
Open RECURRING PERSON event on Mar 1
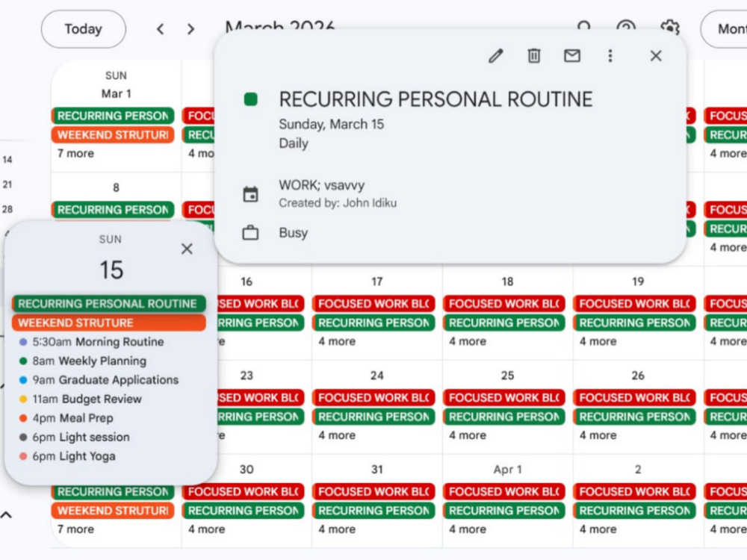pyautogui.click(x=113, y=116)
